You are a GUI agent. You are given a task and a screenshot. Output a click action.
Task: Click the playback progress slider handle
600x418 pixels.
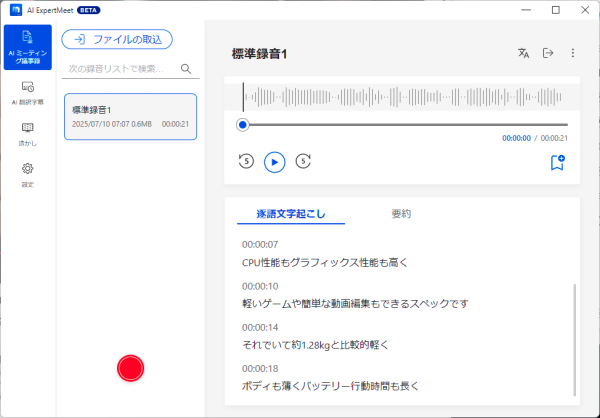tap(243, 125)
